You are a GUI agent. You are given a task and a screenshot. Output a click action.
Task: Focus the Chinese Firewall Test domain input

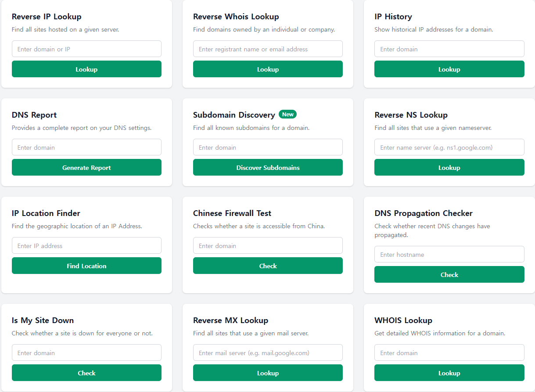coord(268,245)
